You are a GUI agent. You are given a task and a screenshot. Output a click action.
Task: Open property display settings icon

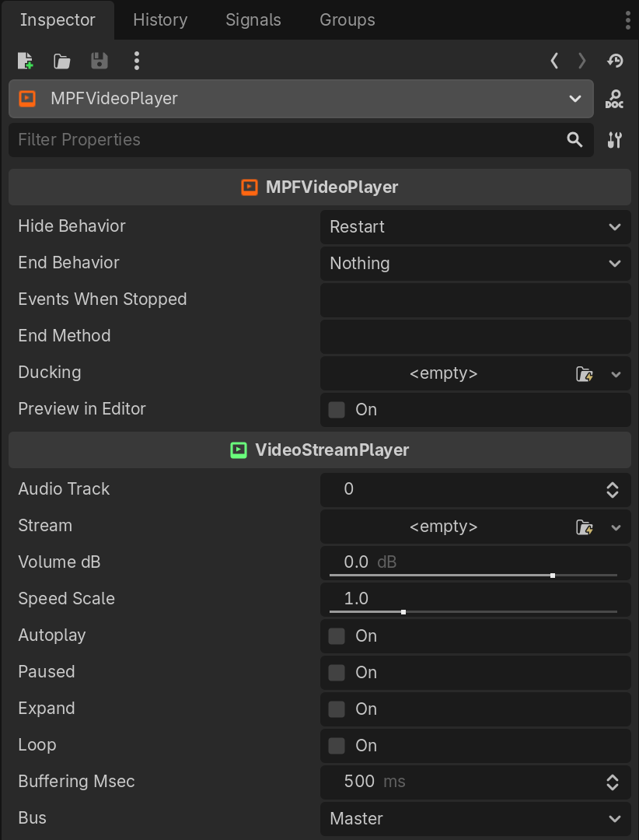[x=614, y=140]
